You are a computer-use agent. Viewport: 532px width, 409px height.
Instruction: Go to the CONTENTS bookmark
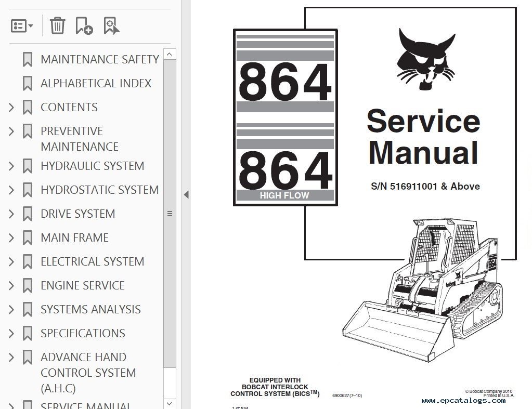tap(69, 107)
